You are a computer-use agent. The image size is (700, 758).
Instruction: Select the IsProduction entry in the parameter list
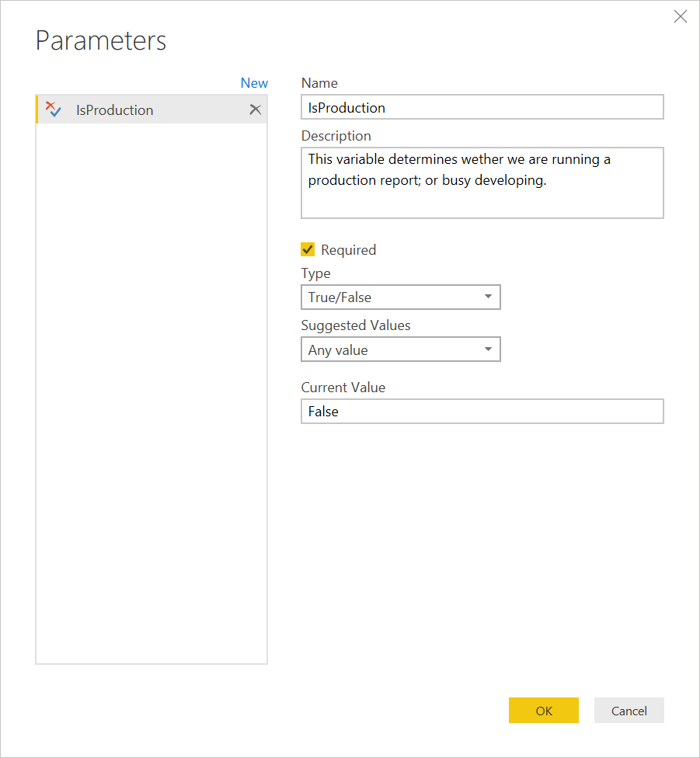pyautogui.click(x=151, y=110)
